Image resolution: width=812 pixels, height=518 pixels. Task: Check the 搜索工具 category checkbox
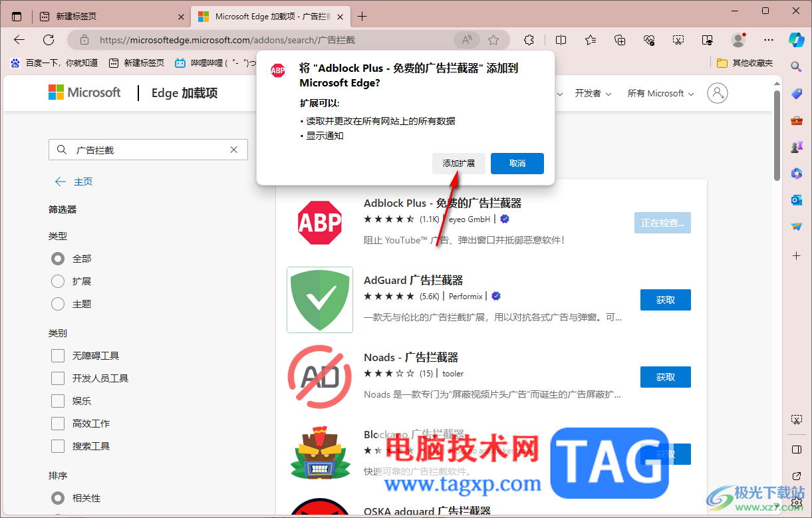point(58,446)
